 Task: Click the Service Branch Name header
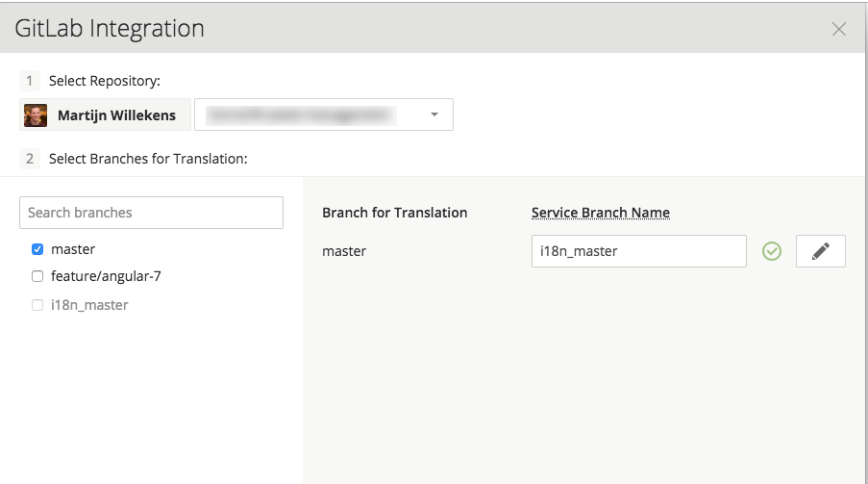pyautogui.click(x=601, y=213)
